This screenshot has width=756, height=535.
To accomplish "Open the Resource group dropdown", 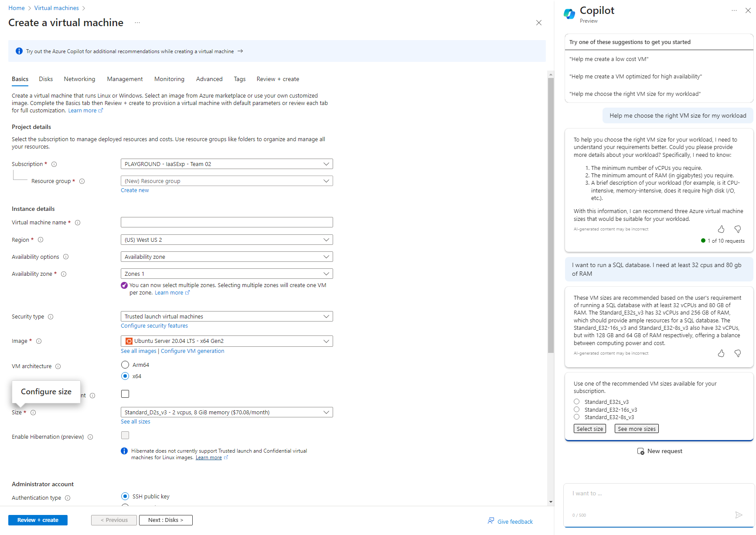I will (x=227, y=181).
